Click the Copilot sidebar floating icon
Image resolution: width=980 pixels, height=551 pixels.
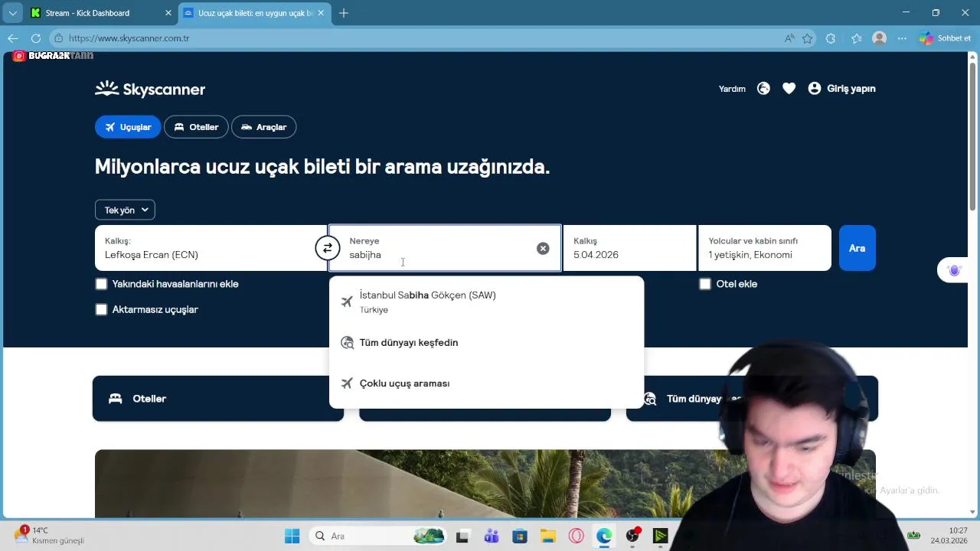954,271
